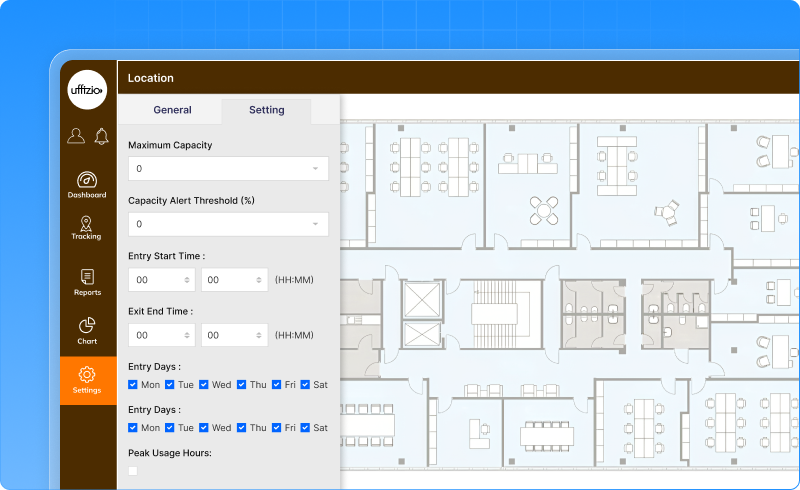Uncheck Mon in first Entry Days row
The image size is (800, 490).
134,384
